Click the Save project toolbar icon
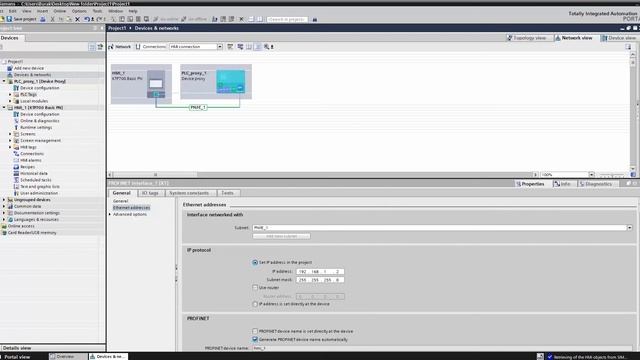The width and height of the screenshot is (640, 360). (9, 19)
